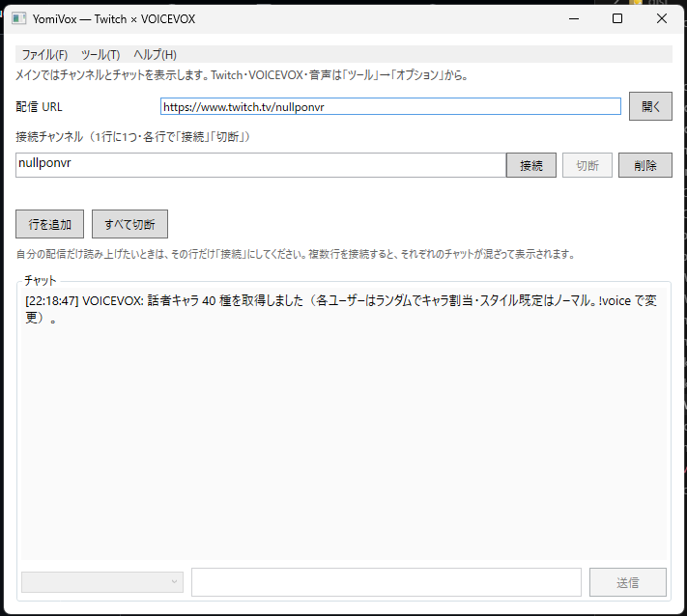Click 接続 for the nullponvr row

(x=531, y=165)
